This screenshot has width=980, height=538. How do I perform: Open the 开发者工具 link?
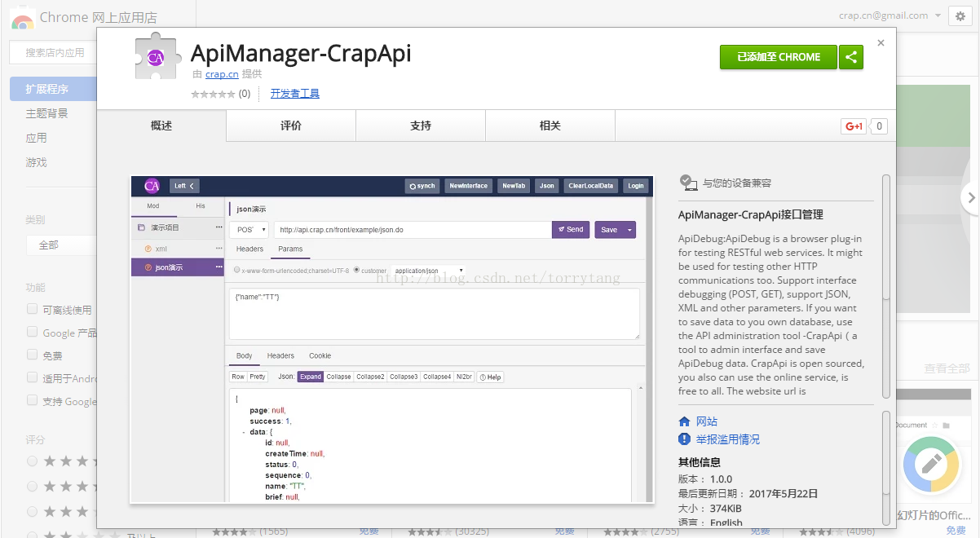click(x=295, y=94)
